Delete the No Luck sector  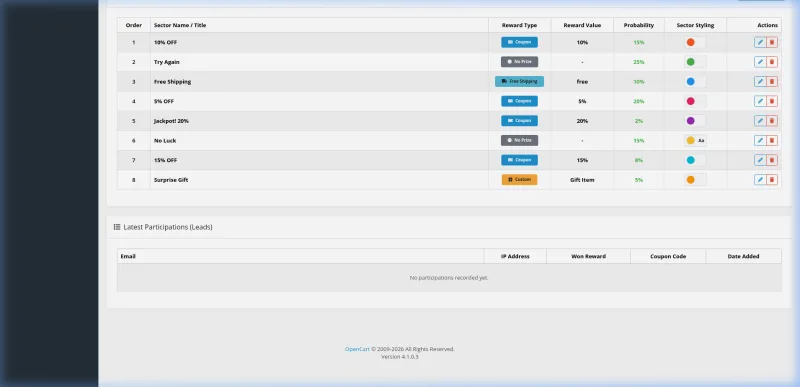(x=772, y=140)
